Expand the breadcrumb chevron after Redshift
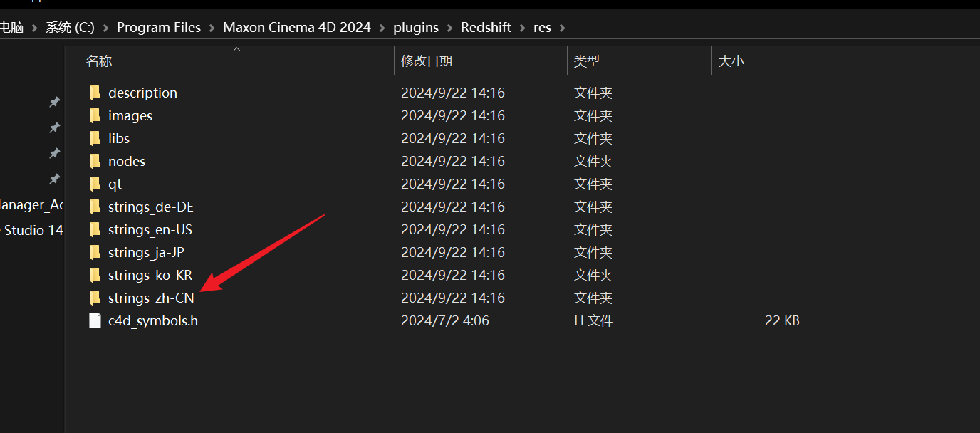980x433 pixels. [x=523, y=27]
